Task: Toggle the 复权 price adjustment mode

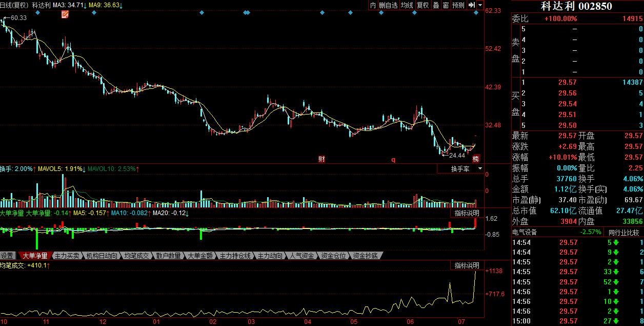Action: click(422, 5)
